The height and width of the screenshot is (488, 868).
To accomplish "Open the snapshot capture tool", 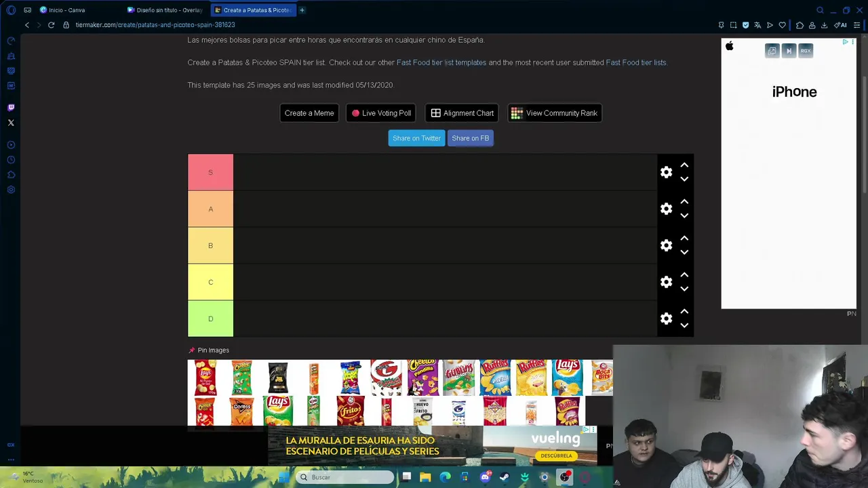I will coord(733,25).
